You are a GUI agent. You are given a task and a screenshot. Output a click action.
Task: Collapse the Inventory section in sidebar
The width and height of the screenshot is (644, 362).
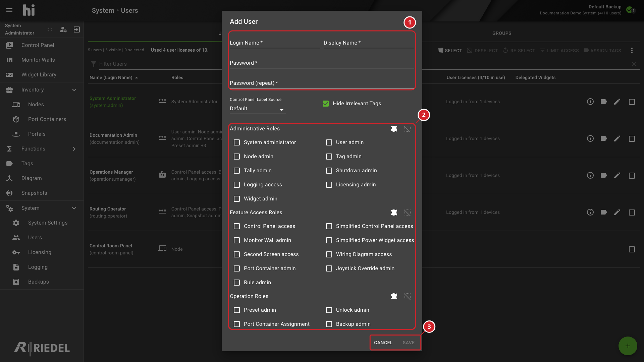click(74, 90)
